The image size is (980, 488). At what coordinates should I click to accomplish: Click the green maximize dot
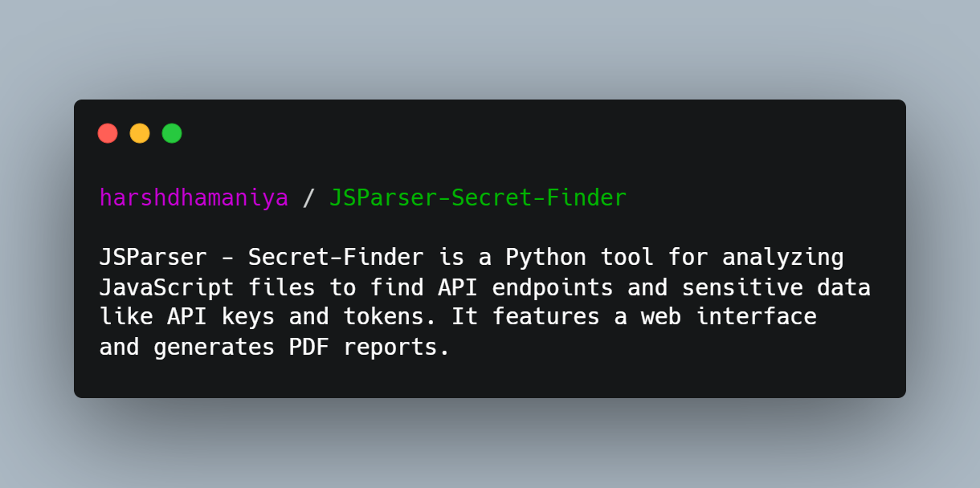[x=172, y=133]
